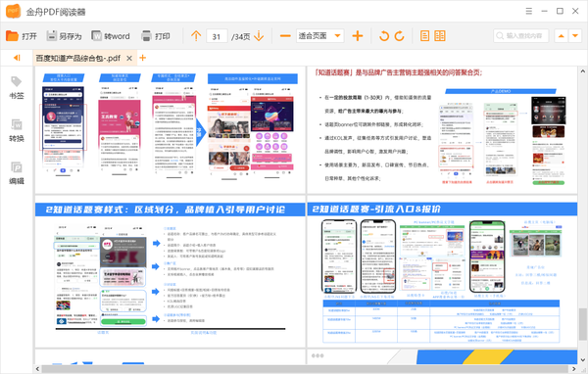Click the vertical scrollbar thumb
588x374 pixels.
[x=582, y=323]
